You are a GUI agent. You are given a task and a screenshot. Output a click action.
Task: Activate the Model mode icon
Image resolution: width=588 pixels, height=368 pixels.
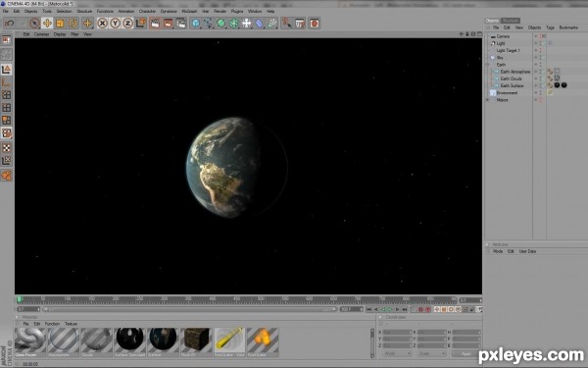pyautogui.click(x=7, y=69)
